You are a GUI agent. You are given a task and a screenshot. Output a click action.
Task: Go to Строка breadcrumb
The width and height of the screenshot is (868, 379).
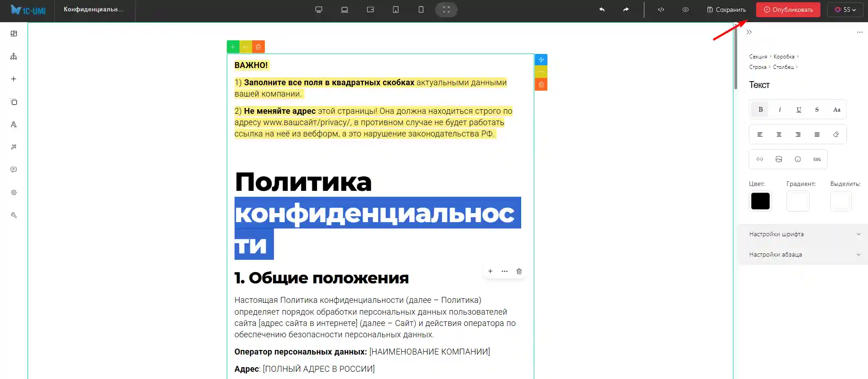[758, 67]
